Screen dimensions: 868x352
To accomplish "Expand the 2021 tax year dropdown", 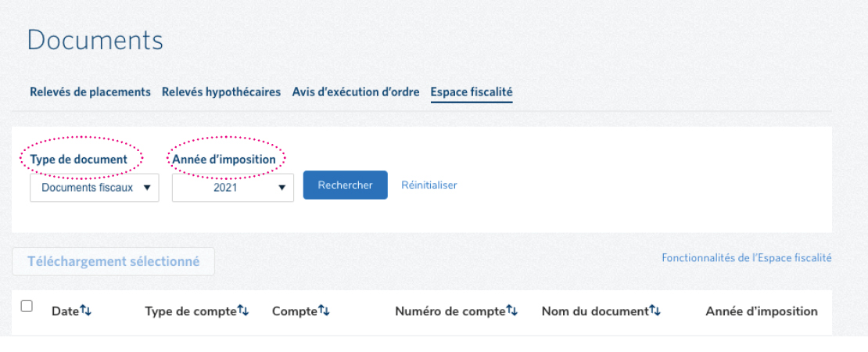I will (233, 188).
